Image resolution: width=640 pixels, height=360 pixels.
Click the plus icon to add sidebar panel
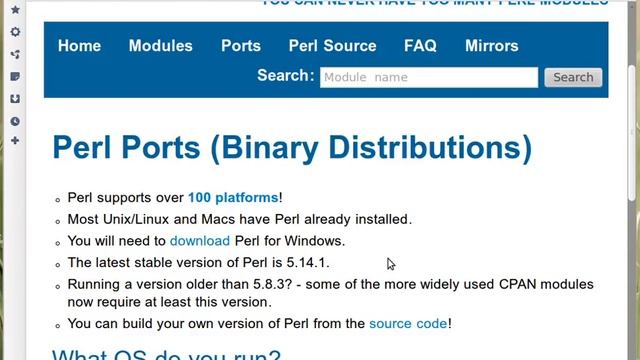pos(15,141)
